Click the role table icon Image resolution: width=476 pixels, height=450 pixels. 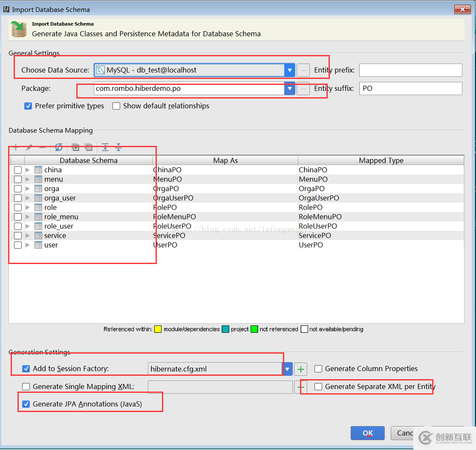(x=38, y=208)
